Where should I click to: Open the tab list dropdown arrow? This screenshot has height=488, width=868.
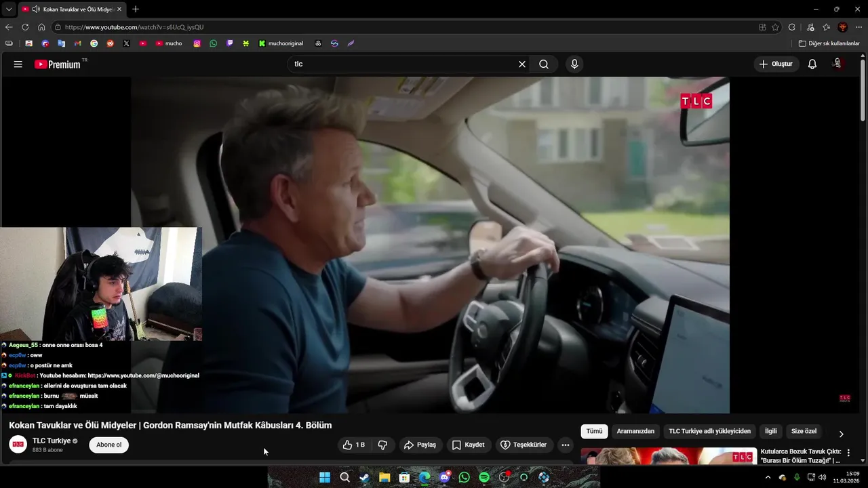[x=9, y=9]
